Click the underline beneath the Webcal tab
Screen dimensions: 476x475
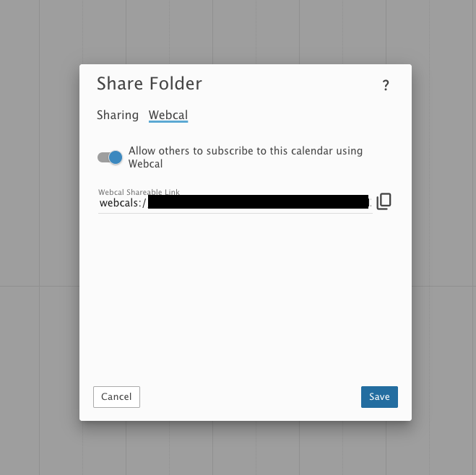pyautogui.click(x=168, y=122)
